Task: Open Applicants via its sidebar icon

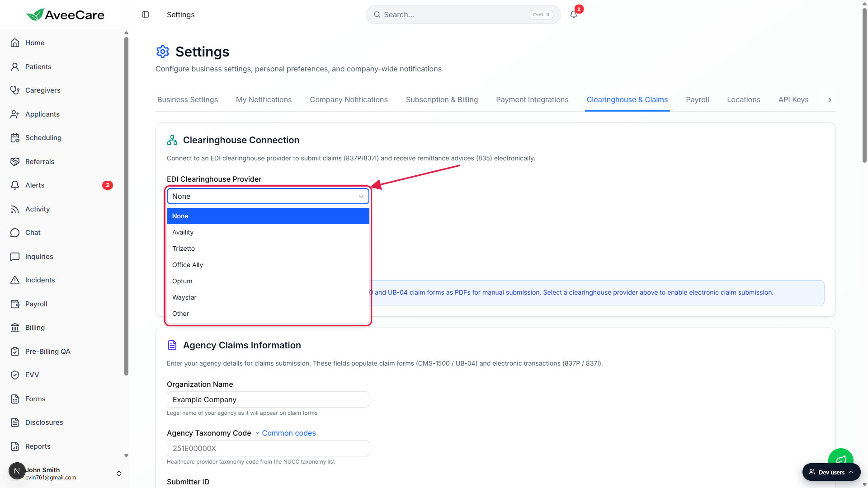Action: click(x=15, y=114)
